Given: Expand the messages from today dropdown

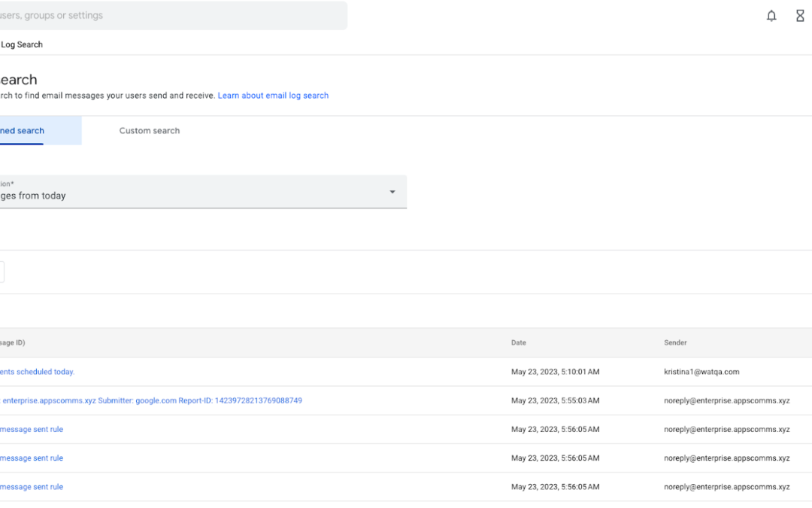Looking at the screenshot, I should coord(203,192).
